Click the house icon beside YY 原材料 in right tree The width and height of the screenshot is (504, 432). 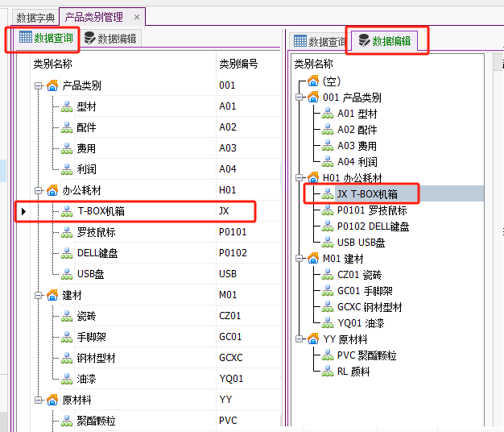point(313,339)
